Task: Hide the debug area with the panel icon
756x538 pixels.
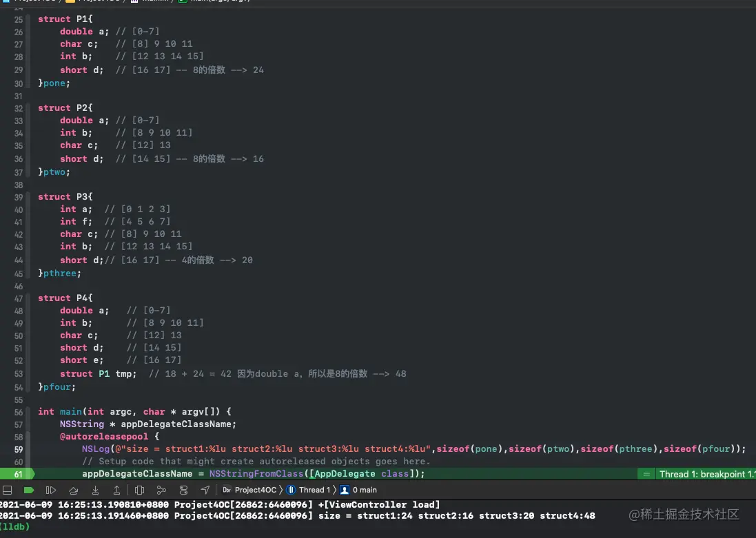Action: 7,490
